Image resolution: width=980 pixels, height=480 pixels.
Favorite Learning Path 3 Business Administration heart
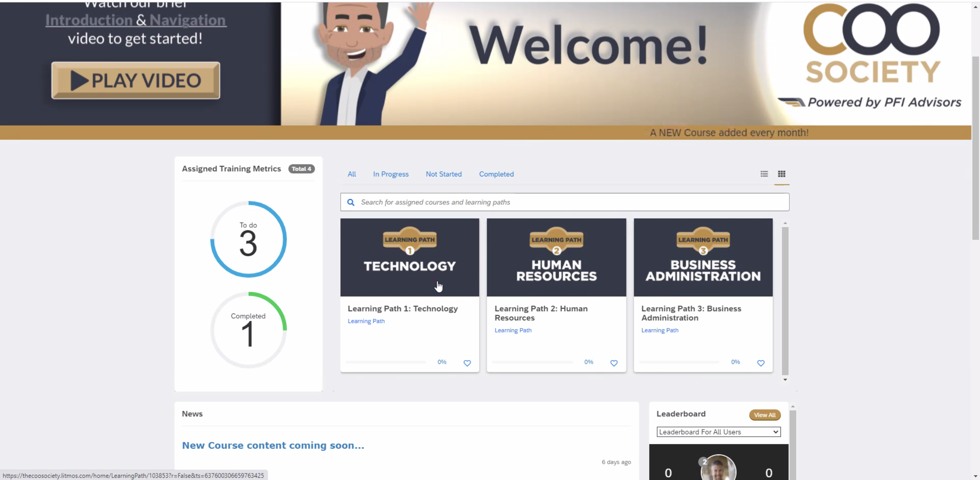(760, 363)
